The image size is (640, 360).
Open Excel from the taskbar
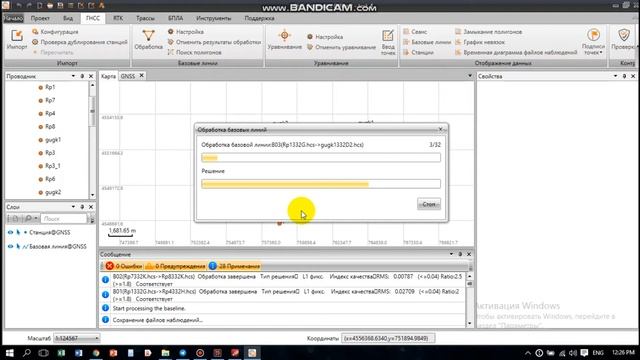pyautogui.click(x=61, y=353)
